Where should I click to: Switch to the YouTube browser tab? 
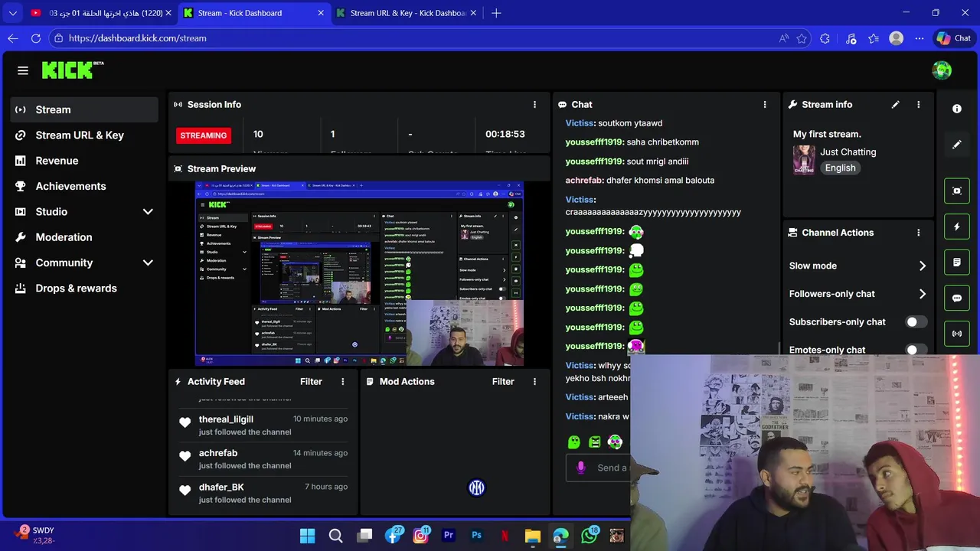tap(101, 13)
